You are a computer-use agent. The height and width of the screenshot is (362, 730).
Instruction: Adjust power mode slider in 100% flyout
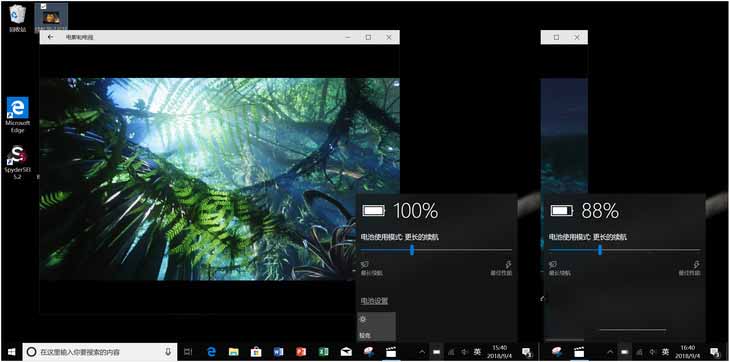pyautogui.click(x=436, y=250)
